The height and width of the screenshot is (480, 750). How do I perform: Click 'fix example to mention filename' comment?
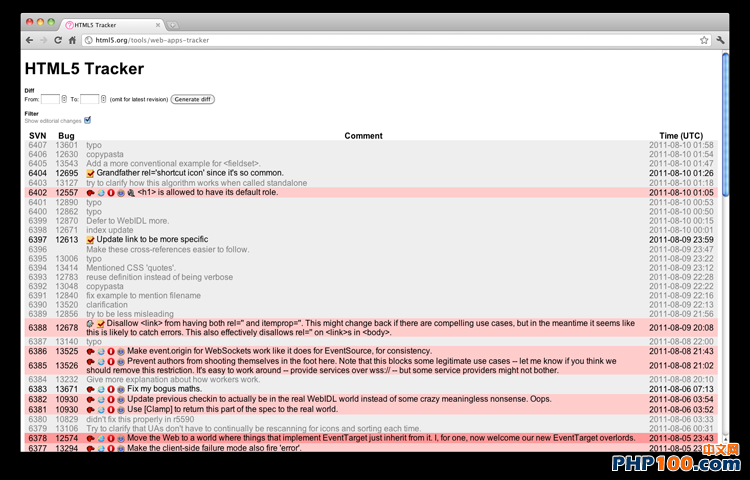[143, 295]
